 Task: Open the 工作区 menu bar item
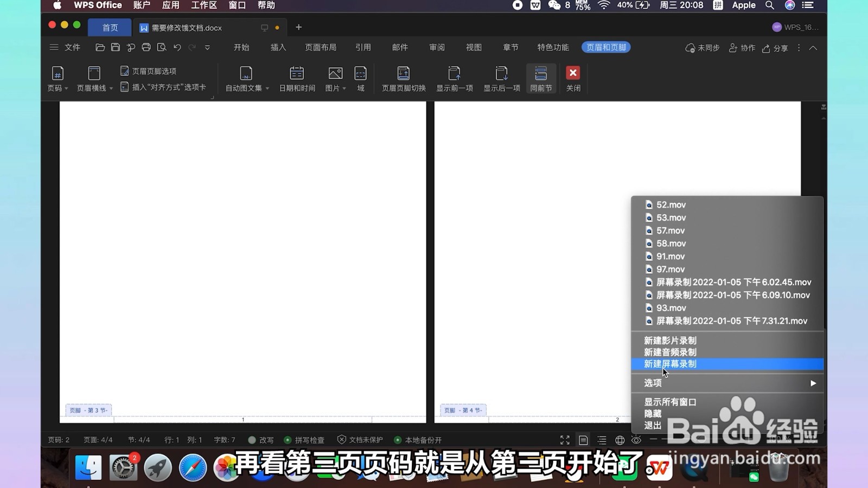(203, 5)
